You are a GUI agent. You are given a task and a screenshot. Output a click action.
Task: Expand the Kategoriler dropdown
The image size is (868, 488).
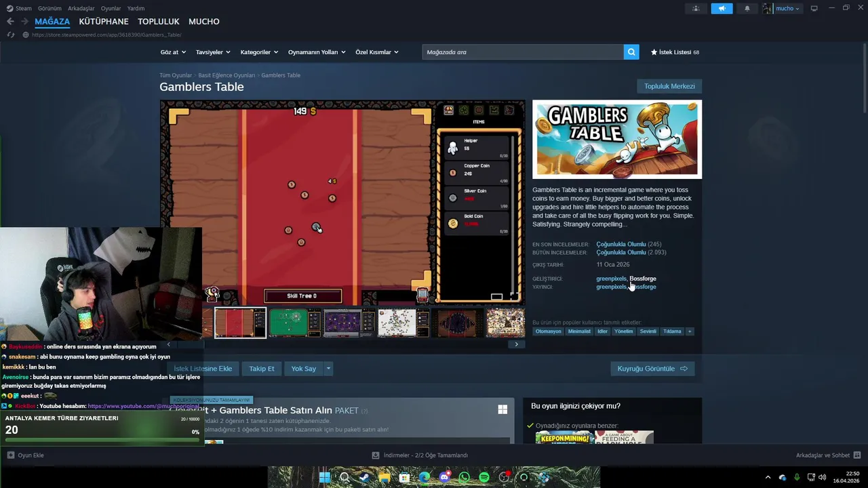(x=259, y=52)
